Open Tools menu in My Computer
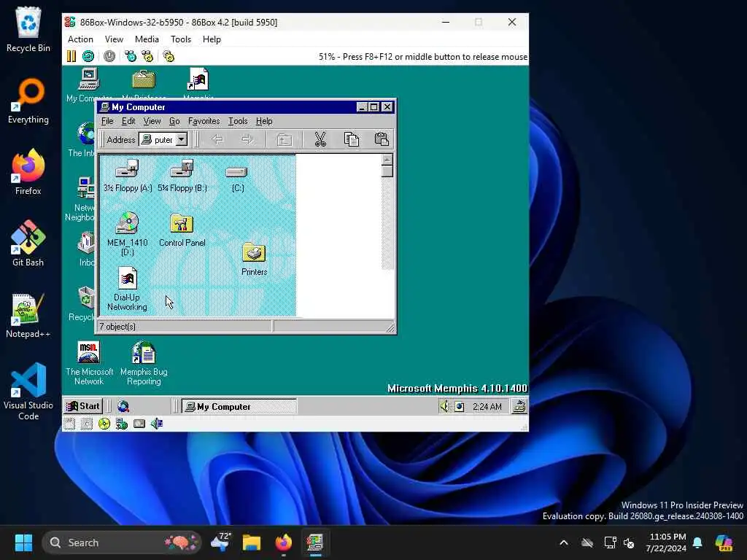The width and height of the screenshot is (747, 560). [x=238, y=121]
